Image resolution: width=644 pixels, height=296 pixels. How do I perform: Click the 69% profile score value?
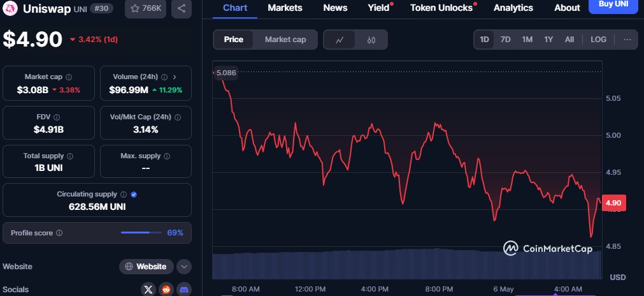[175, 233]
